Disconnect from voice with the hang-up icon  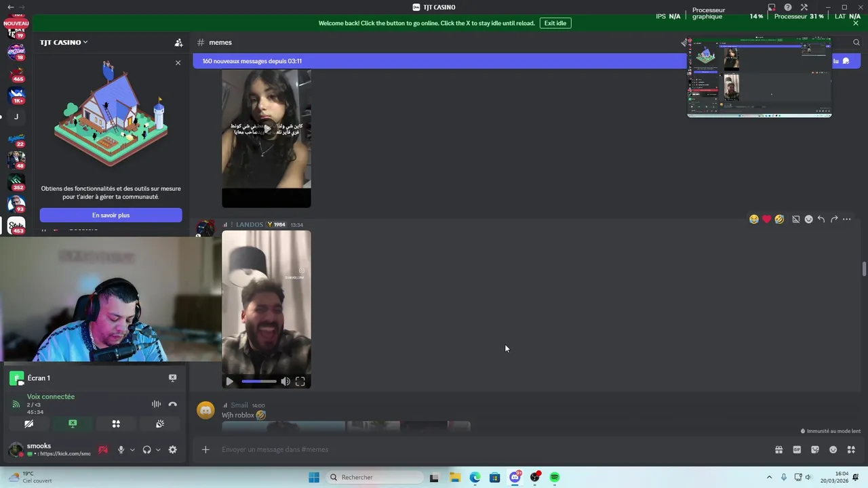pos(173,404)
